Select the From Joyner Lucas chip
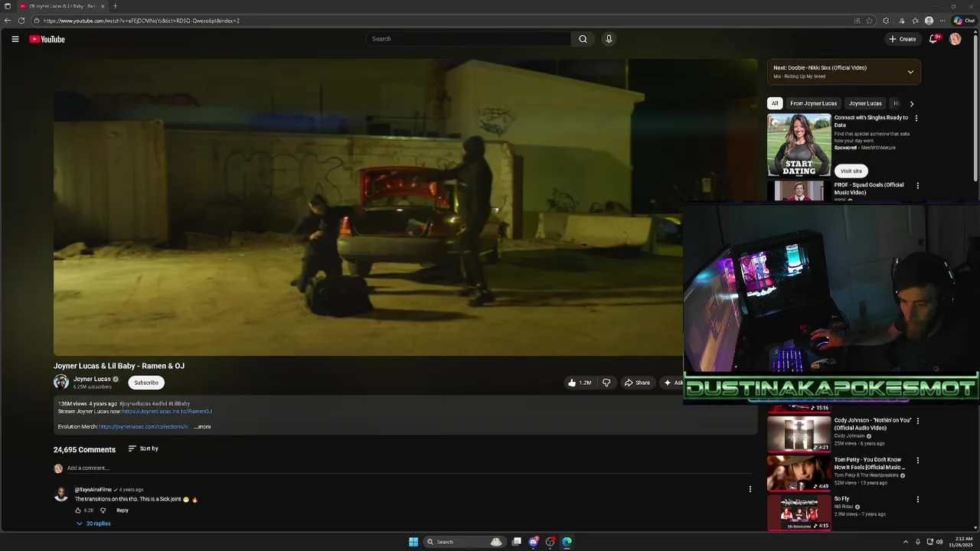This screenshot has height=551, width=980. pos(814,103)
